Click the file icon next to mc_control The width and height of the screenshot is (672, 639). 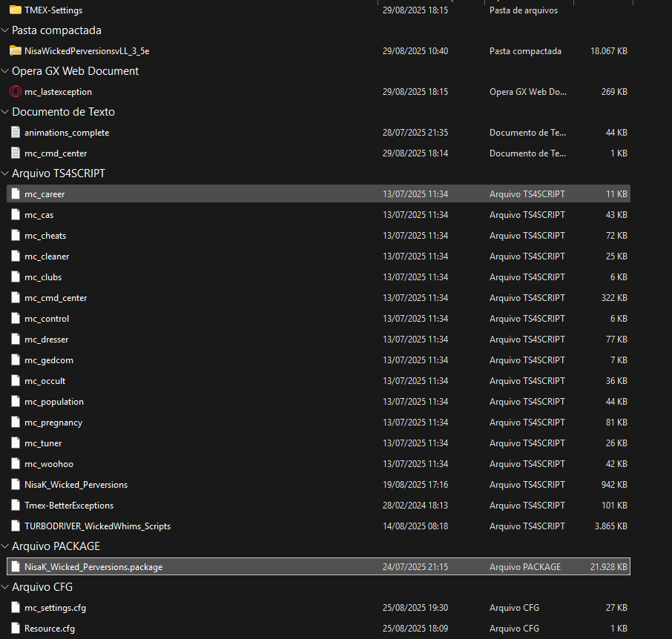tap(16, 318)
